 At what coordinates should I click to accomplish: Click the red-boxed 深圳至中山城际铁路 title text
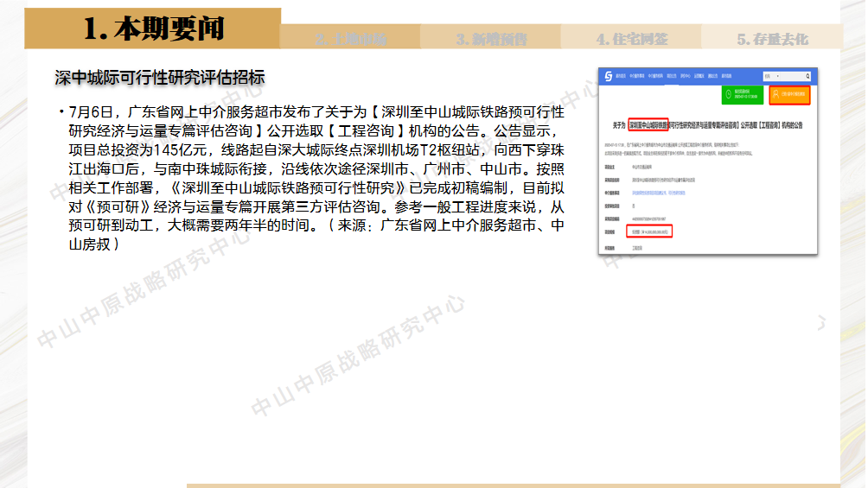[648, 124]
